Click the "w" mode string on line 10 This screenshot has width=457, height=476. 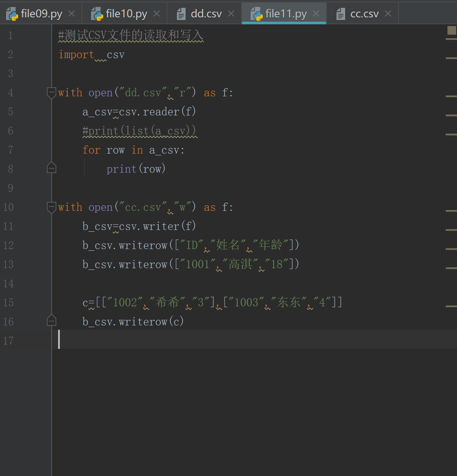[182, 207]
